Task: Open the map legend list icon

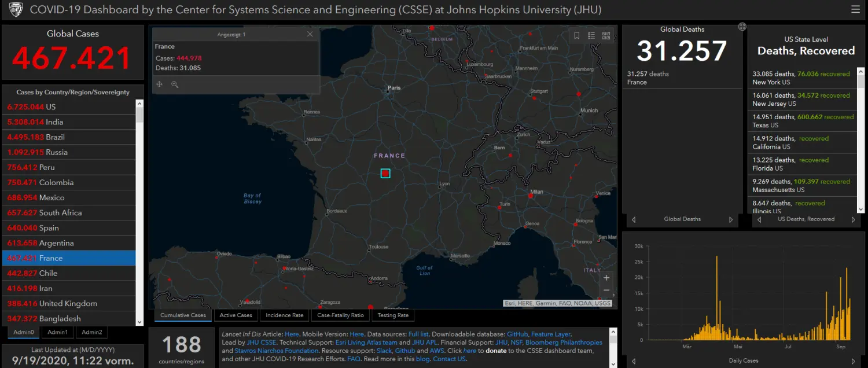Action: [x=591, y=35]
